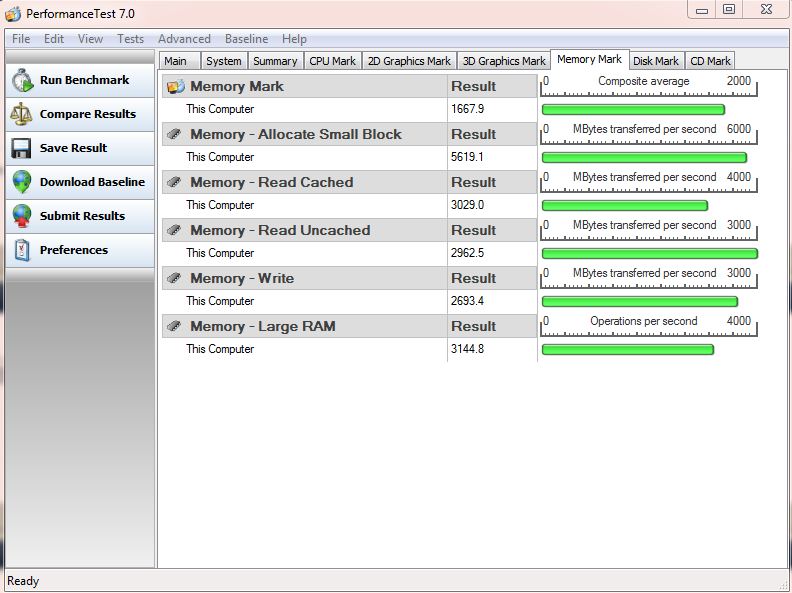Click the Save Result floppy disk icon
Viewport: 792px width, 593px height.
point(21,148)
